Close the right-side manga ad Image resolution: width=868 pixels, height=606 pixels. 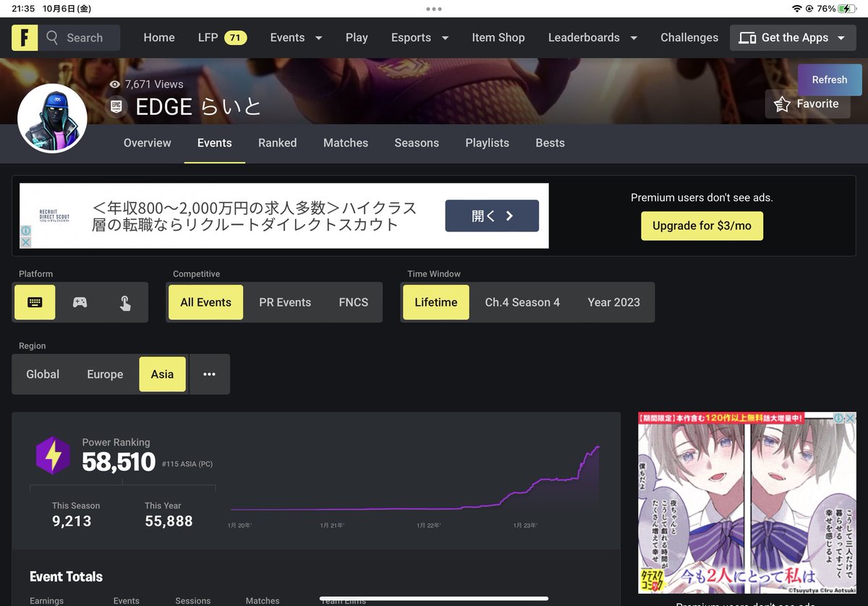pos(851,418)
